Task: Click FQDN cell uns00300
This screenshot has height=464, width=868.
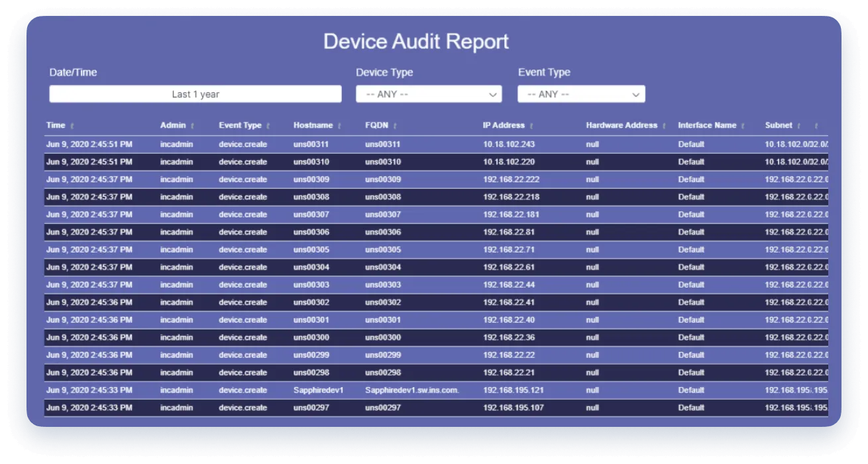Action: coord(383,337)
